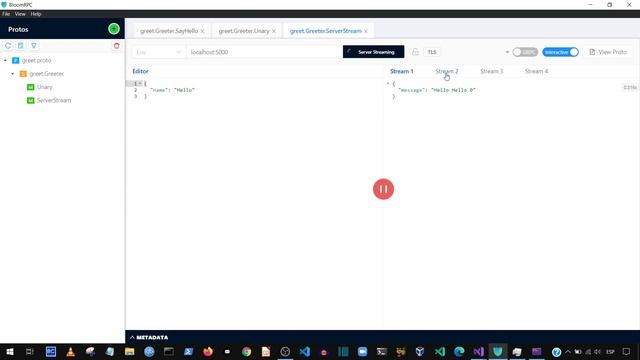This screenshot has height=360, width=640.
Task: Open VirtualBox from the taskbar
Action: pyautogui.click(x=420, y=351)
